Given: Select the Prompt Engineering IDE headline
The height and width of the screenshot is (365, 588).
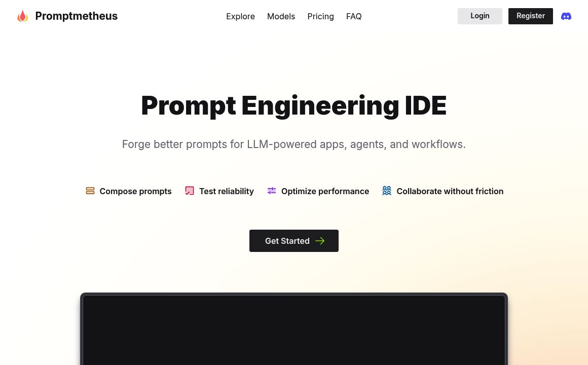Looking at the screenshot, I should pos(293,105).
